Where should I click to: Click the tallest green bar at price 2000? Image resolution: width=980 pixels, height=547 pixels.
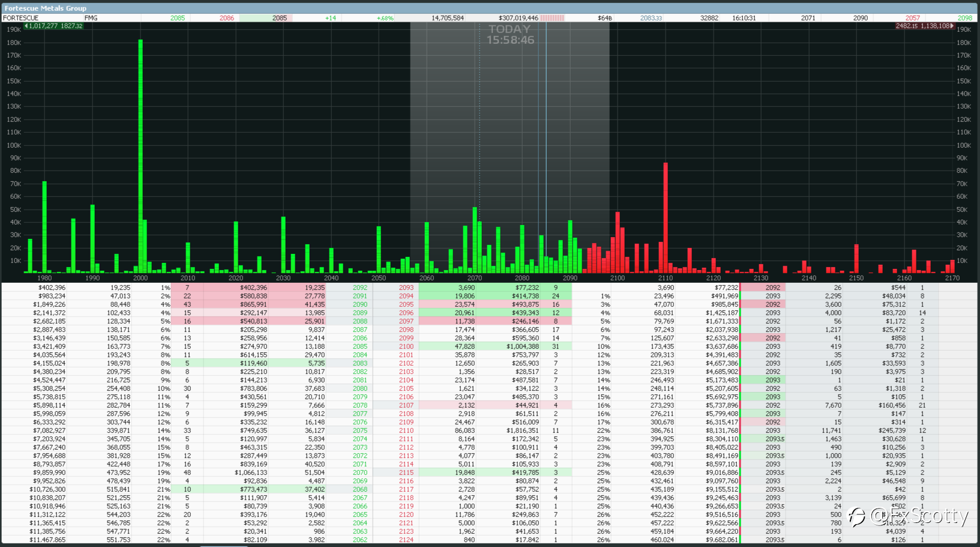(x=140, y=156)
